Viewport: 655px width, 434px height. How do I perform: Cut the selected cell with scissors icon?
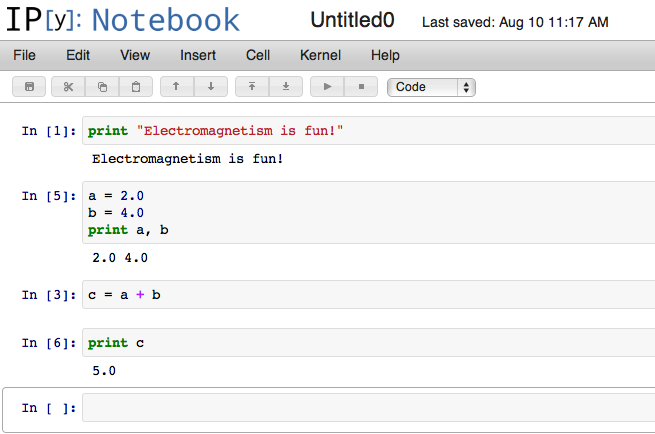[68, 86]
